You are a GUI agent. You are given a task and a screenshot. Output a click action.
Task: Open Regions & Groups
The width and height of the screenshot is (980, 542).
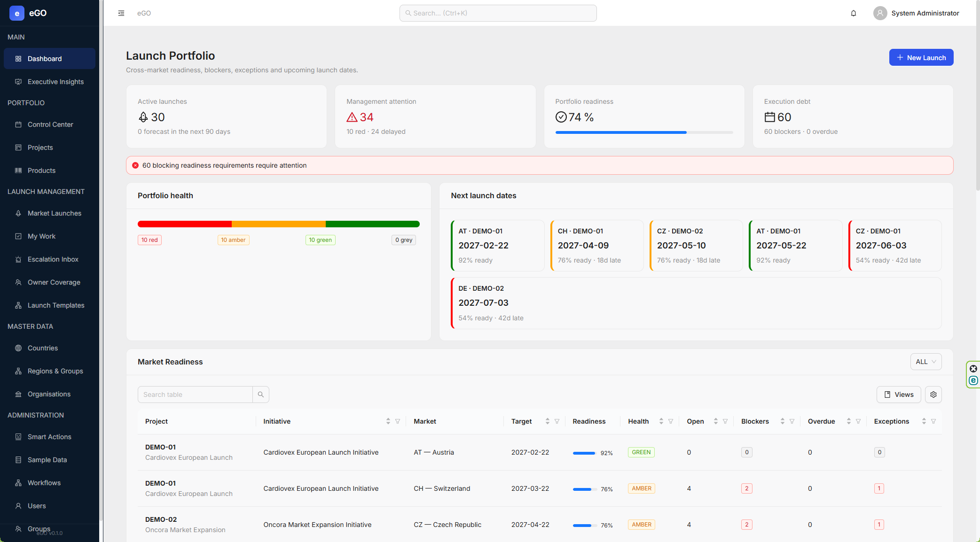click(49, 371)
